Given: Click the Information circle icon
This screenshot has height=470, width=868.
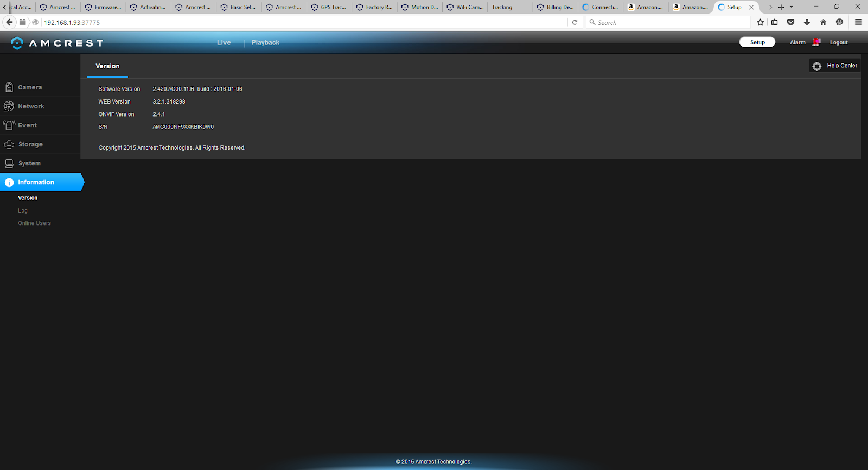Looking at the screenshot, I should pos(9,183).
